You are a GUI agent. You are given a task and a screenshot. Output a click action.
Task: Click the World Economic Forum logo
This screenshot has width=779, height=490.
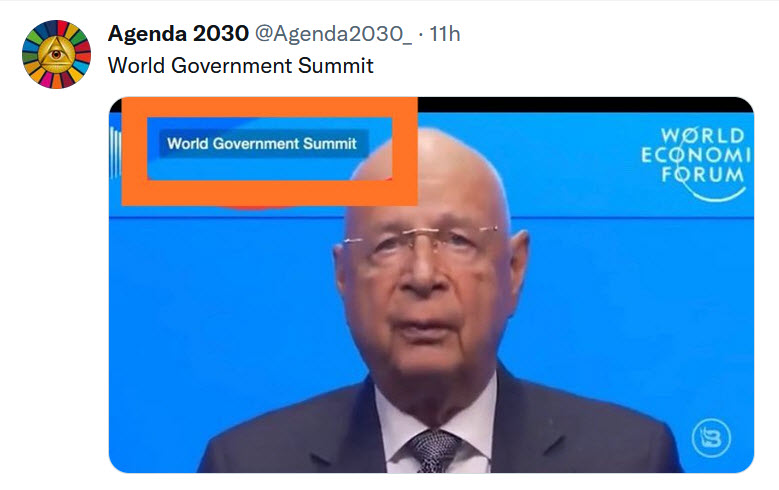pos(696,164)
